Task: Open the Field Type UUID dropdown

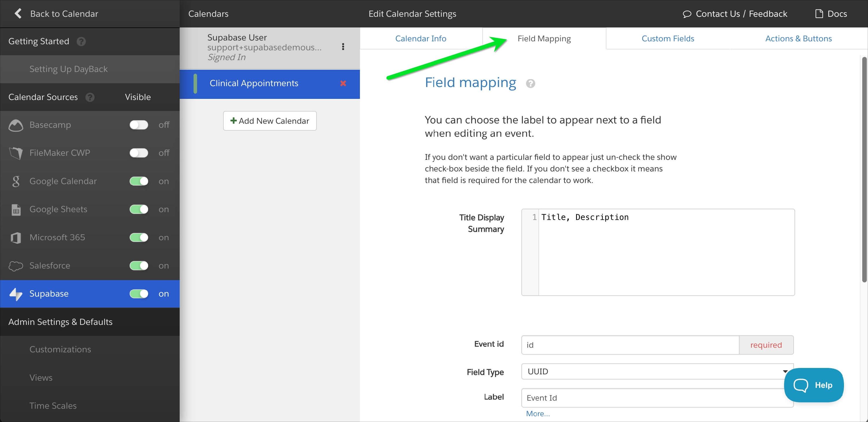Action: [x=657, y=371]
